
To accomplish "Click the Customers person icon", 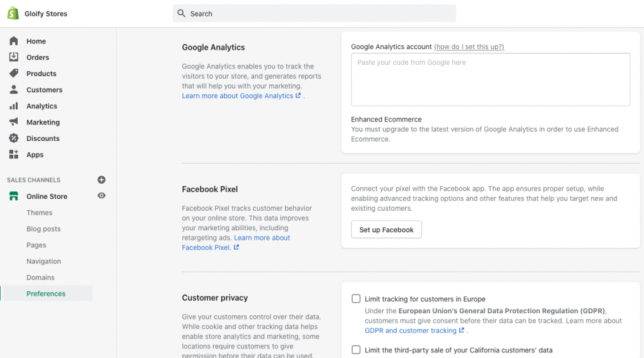I will (x=14, y=89).
